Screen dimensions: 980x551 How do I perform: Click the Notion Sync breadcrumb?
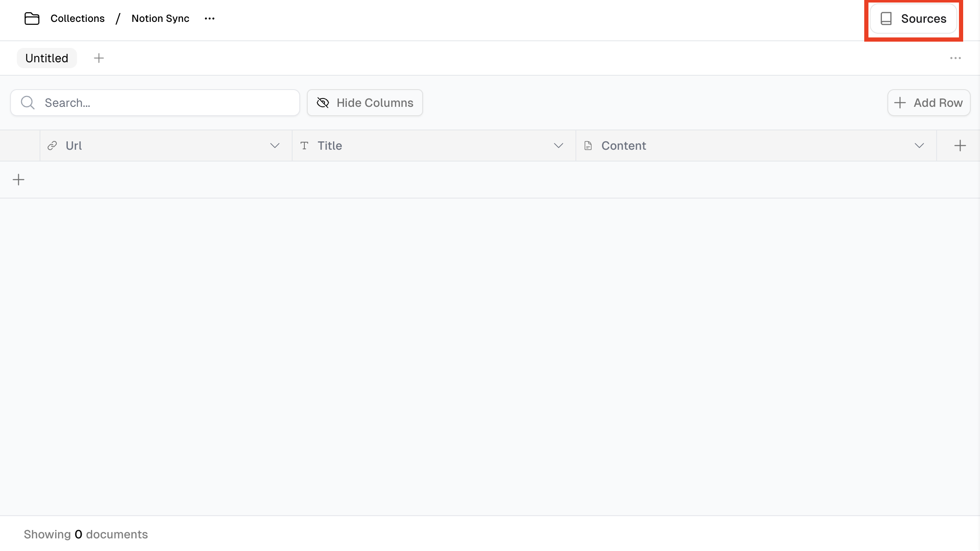click(160, 19)
